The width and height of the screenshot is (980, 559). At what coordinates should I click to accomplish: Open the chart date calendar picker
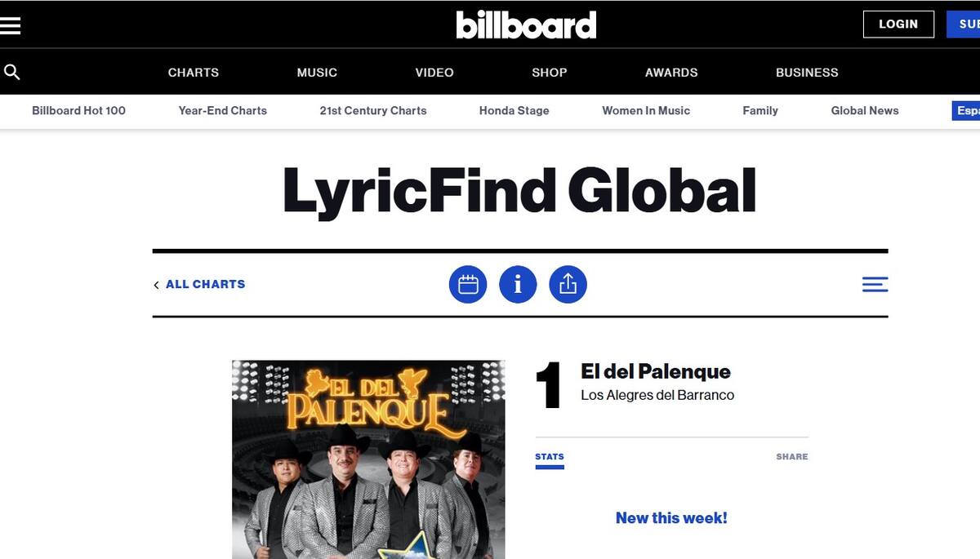click(468, 284)
